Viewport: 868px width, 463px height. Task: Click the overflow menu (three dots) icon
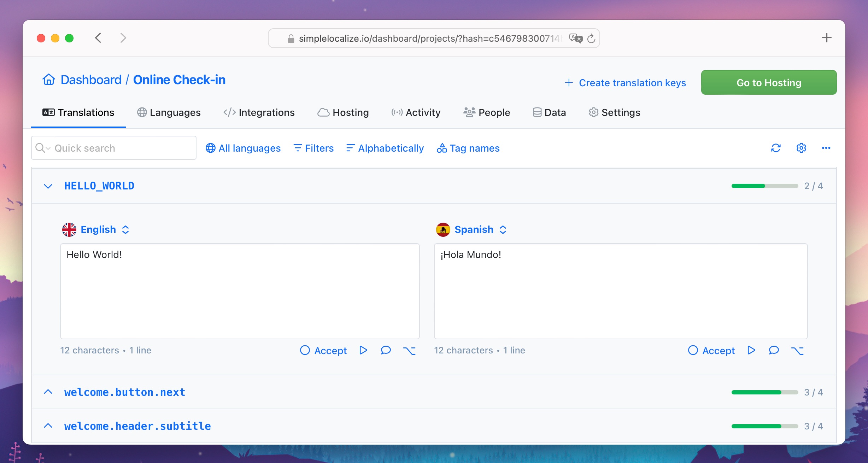(x=826, y=148)
